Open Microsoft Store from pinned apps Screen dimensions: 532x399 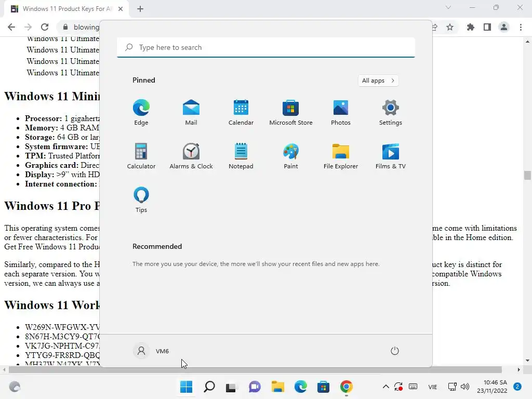click(291, 113)
